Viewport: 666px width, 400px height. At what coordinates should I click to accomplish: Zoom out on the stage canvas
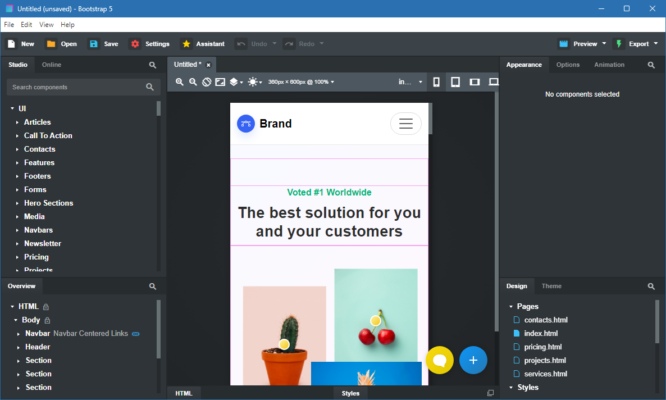coord(193,82)
